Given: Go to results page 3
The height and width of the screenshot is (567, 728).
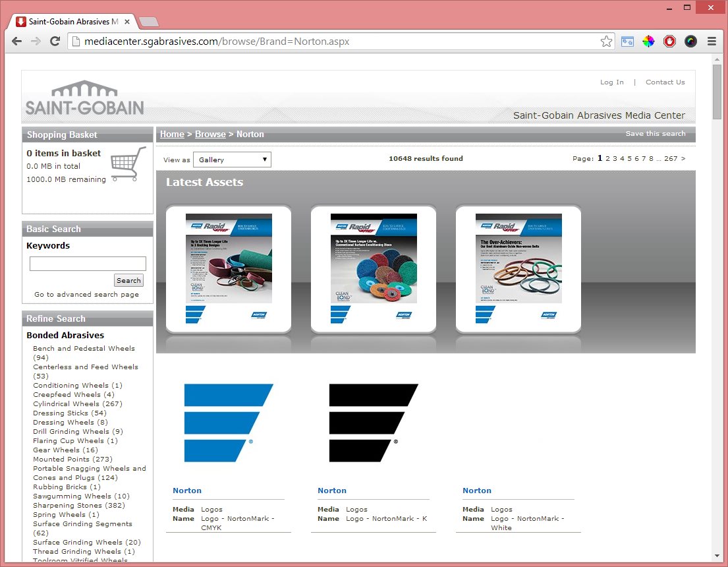Looking at the screenshot, I should [615, 158].
